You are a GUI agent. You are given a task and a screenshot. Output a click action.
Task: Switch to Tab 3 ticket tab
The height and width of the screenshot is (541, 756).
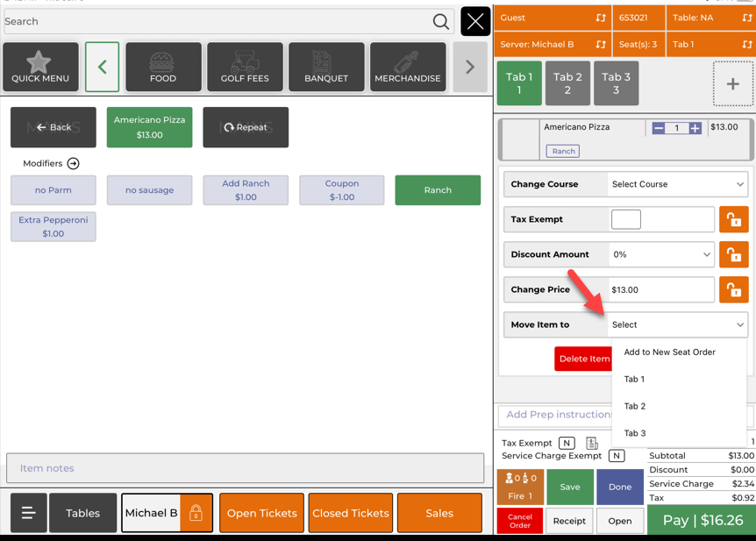click(616, 84)
